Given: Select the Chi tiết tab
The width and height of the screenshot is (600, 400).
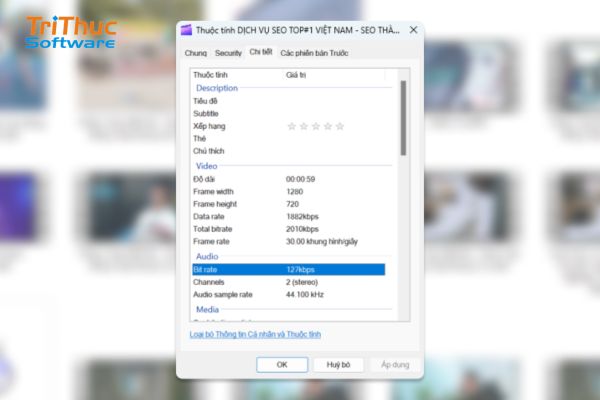Looking at the screenshot, I should (x=261, y=52).
